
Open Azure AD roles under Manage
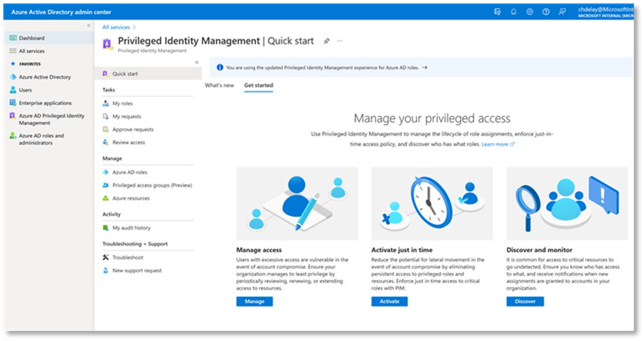(x=129, y=172)
